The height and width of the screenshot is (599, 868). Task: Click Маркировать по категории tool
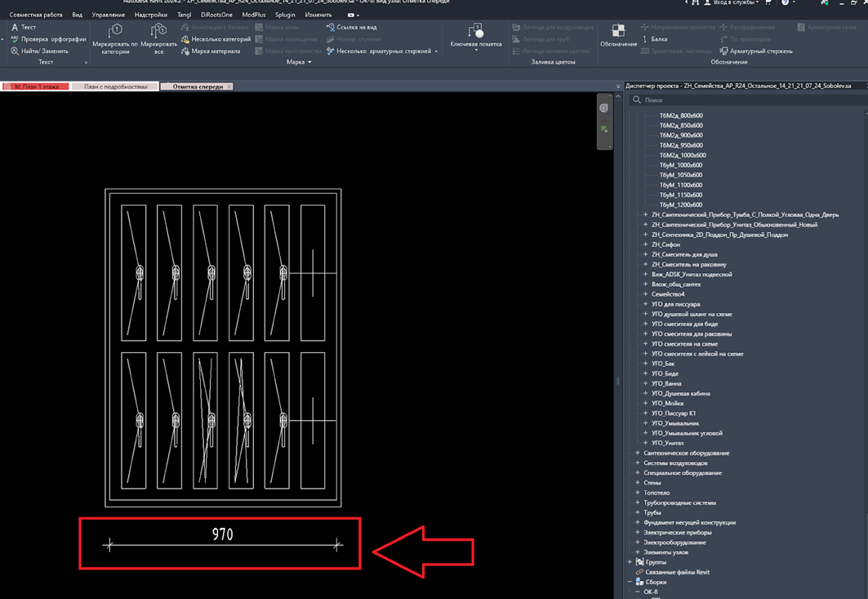point(115,38)
